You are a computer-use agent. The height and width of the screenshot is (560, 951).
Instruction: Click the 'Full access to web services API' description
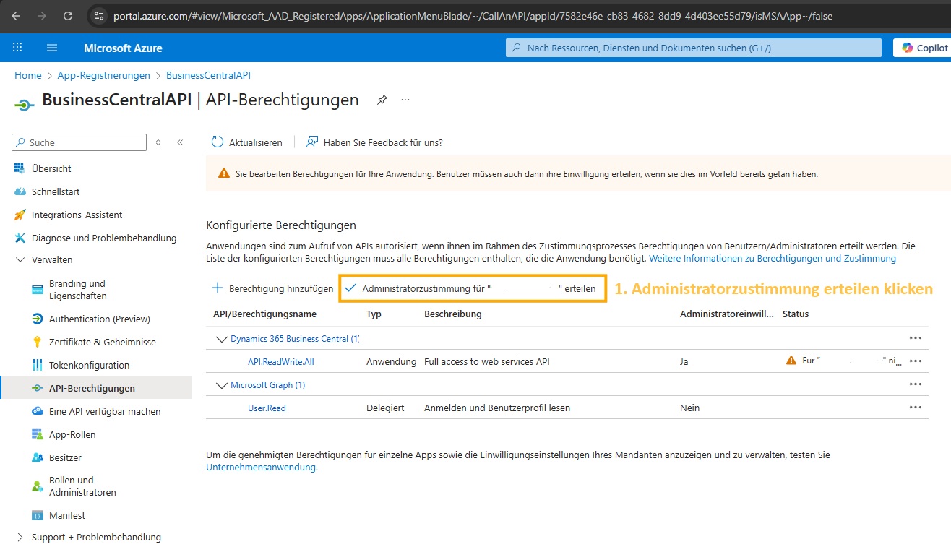point(487,361)
